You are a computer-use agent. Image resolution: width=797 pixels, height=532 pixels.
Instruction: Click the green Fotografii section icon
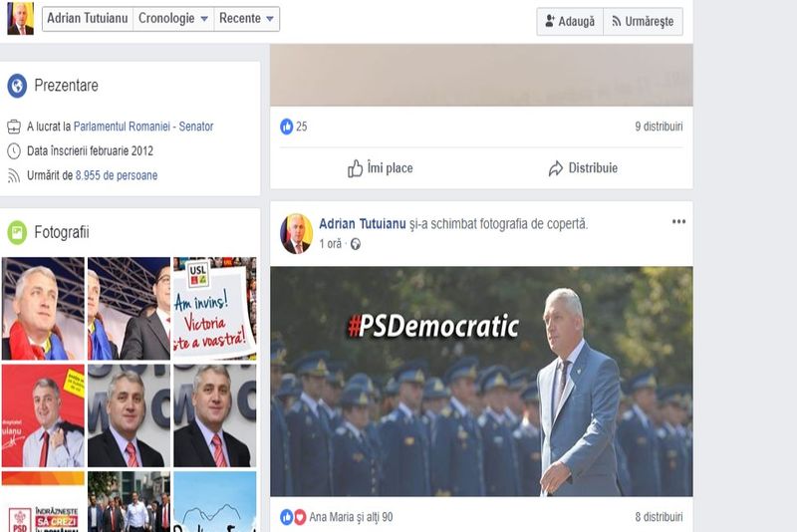click(x=17, y=232)
